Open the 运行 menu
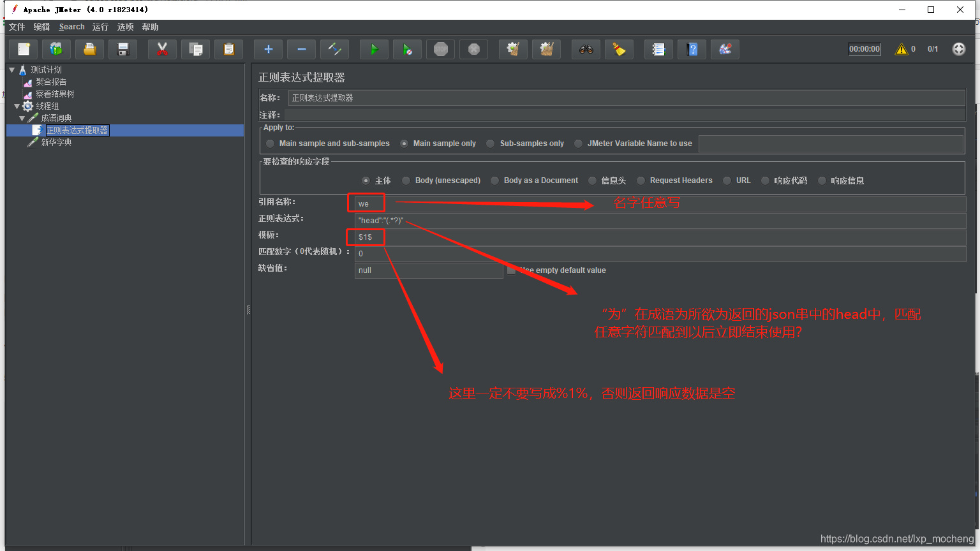This screenshot has height=551, width=980. click(100, 27)
